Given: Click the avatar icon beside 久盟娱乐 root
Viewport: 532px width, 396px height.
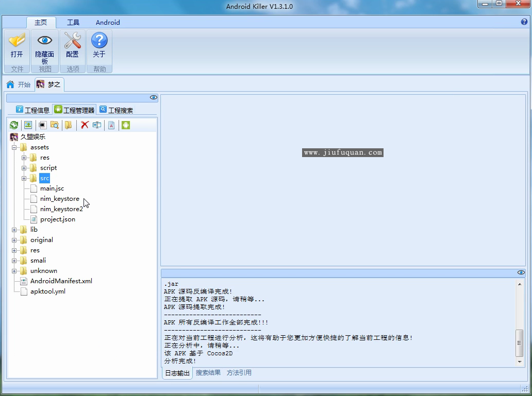Looking at the screenshot, I should tap(14, 137).
